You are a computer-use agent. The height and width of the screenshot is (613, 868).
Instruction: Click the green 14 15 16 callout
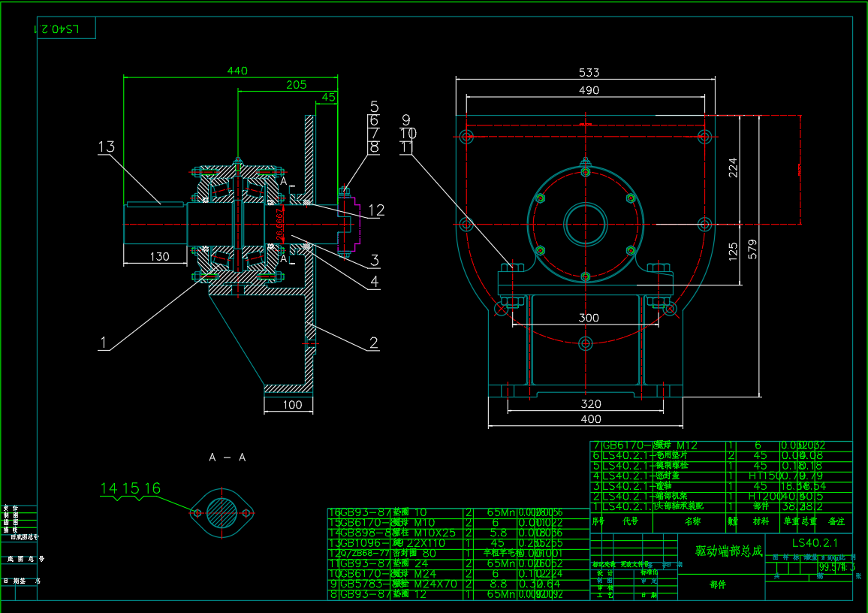[131, 489]
